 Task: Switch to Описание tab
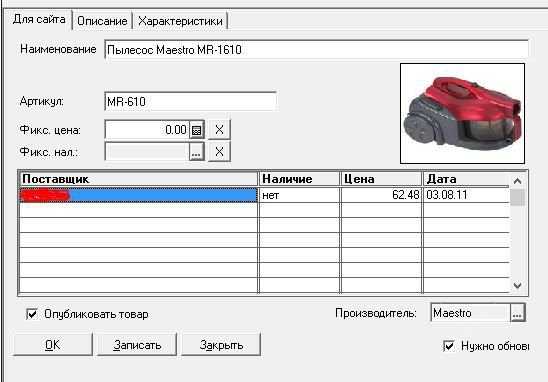point(102,21)
